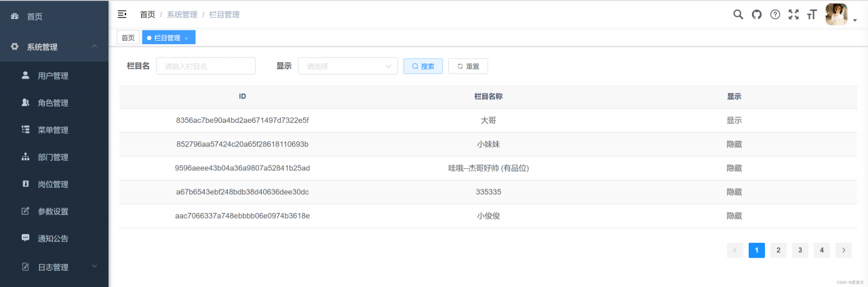Switch to the 首页 page tab

128,38
